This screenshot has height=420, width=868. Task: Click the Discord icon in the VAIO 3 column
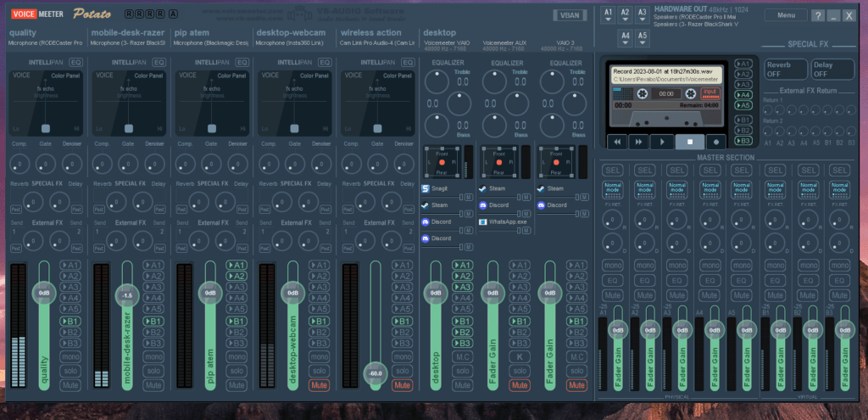(x=541, y=205)
